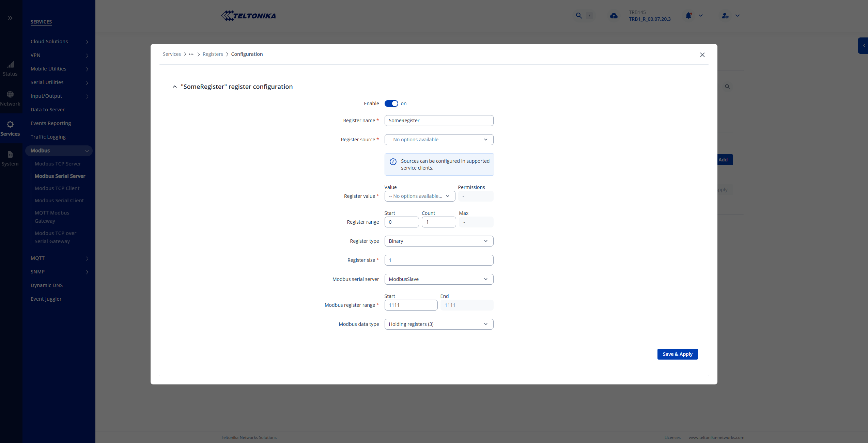
Task: Click the Register name input field
Action: coord(438,121)
